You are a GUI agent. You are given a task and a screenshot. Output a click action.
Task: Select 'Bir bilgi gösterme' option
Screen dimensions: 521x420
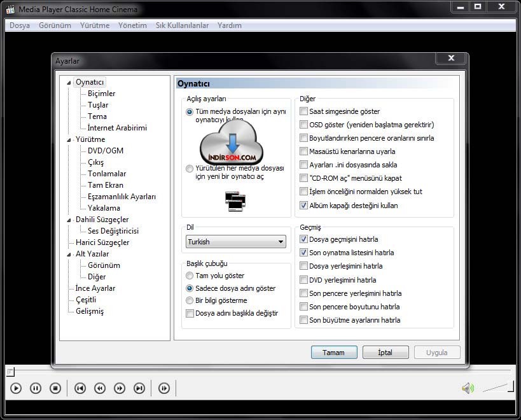point(190,300)
